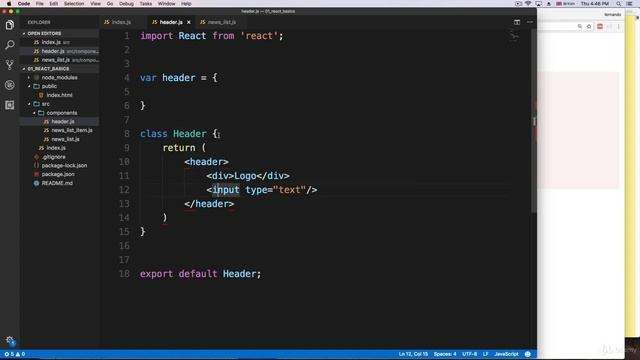Open the Manage gear at sidebar bottom
This screenshot has height=360, width=640.
pyautogui.click(x=10, y=340)
